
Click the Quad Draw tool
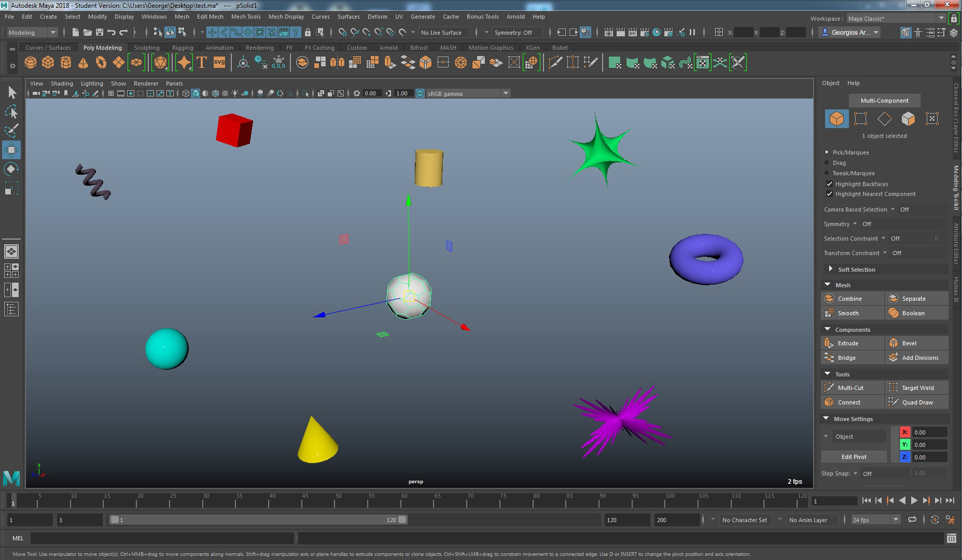(x=917, y=402)
